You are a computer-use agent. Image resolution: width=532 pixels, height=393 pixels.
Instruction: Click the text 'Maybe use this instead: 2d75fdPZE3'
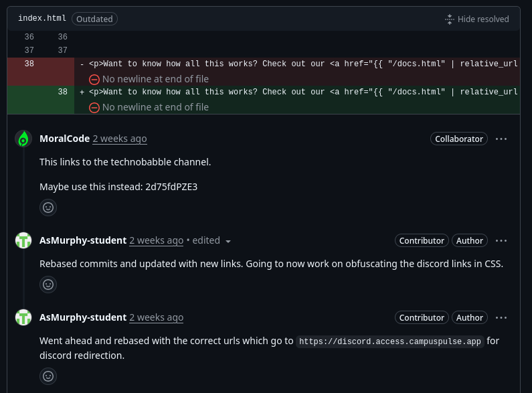pyautogui.click(x=118, y=187)
